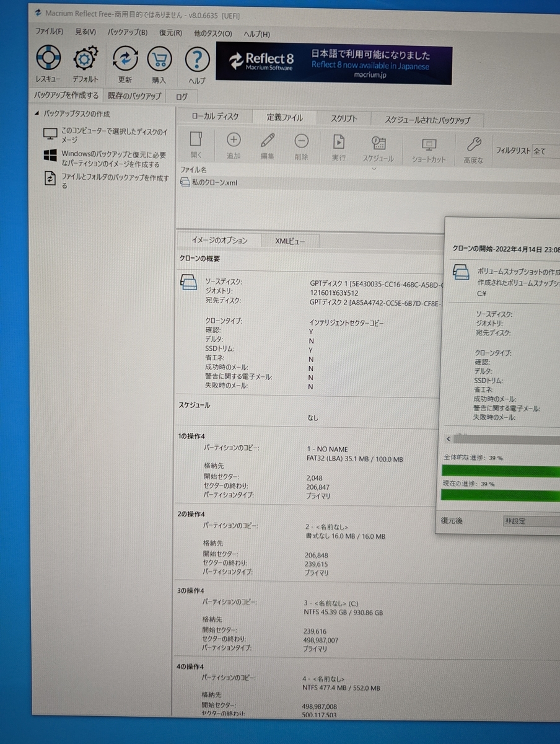
Task: Click the text 書式なし 16.0 MB / 16.0 MB
Action: 346,536
